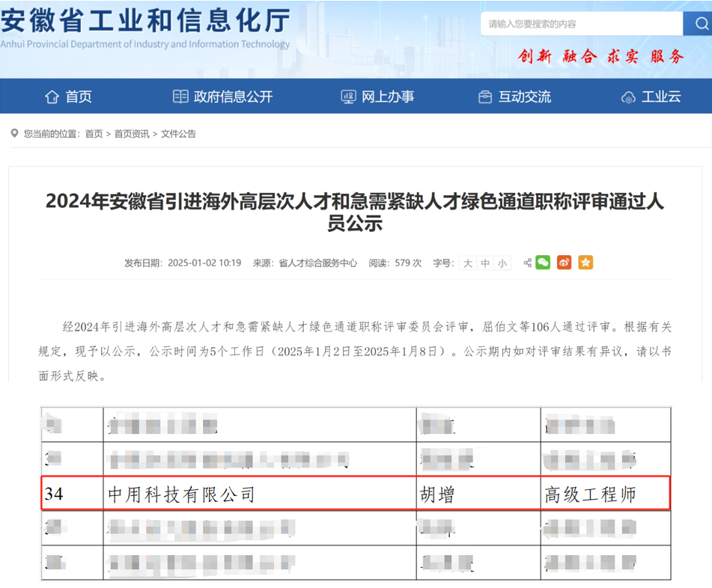Select large font size 大
Screen dimensions: 712x588
click(467, 263)
